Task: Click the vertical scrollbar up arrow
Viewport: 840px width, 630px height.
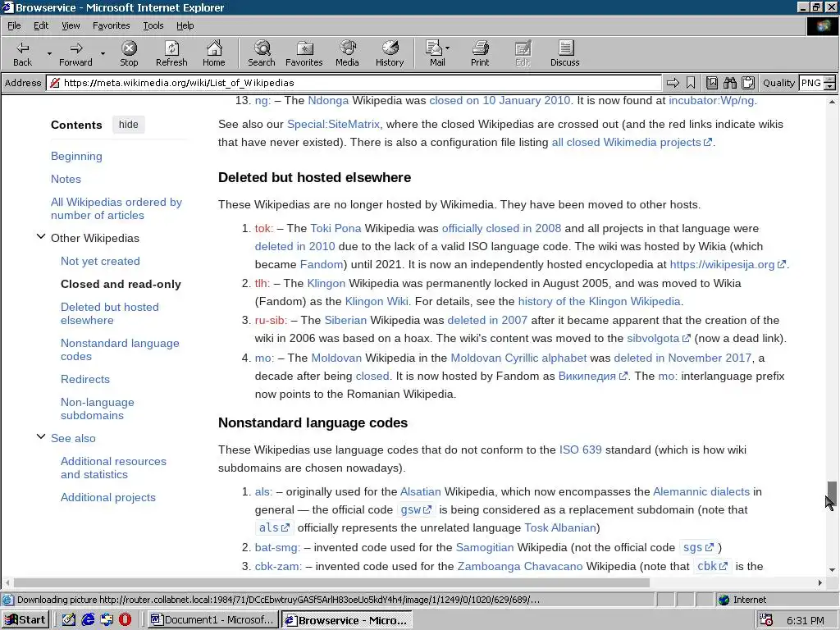Action: coord(832,101)
